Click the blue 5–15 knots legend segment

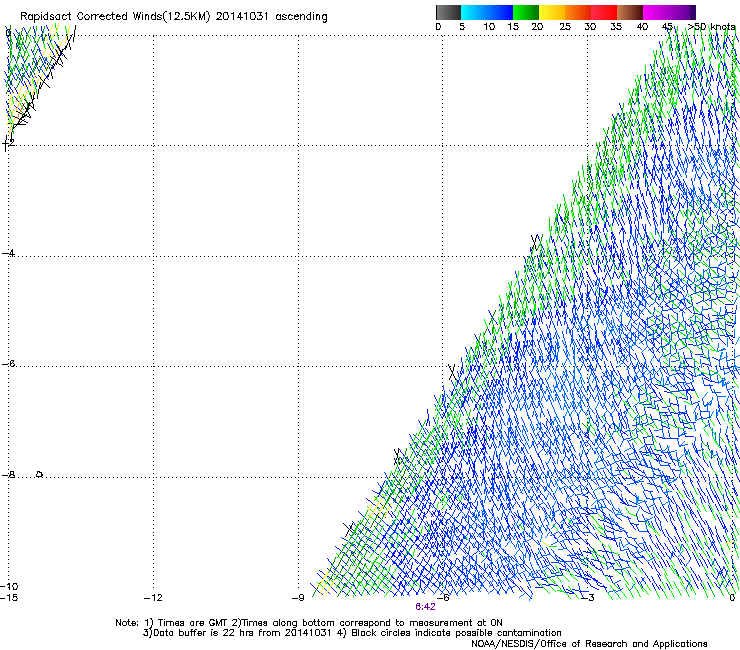[x=487, y=12]
